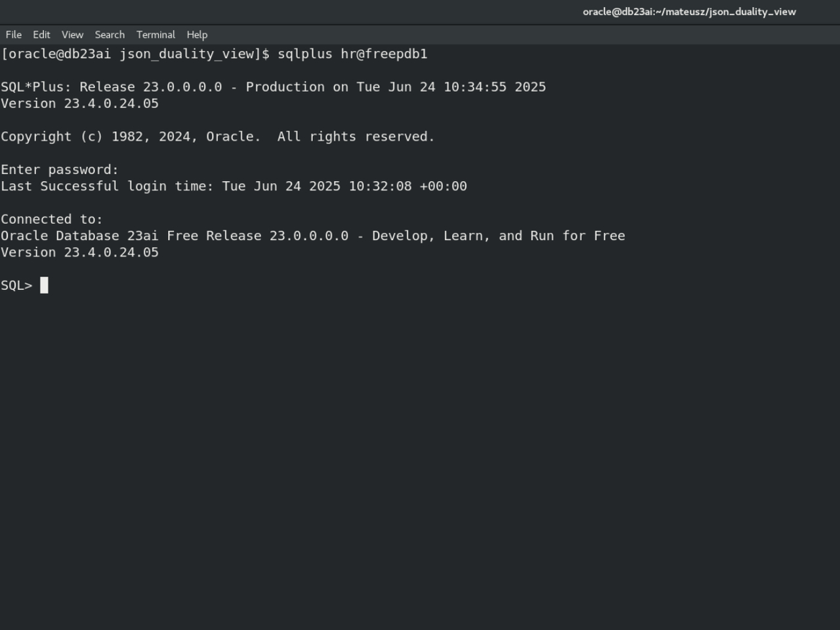Open the View menu
Image resolution: width=840 pixels, height=630 pixels.
(72, 35)
